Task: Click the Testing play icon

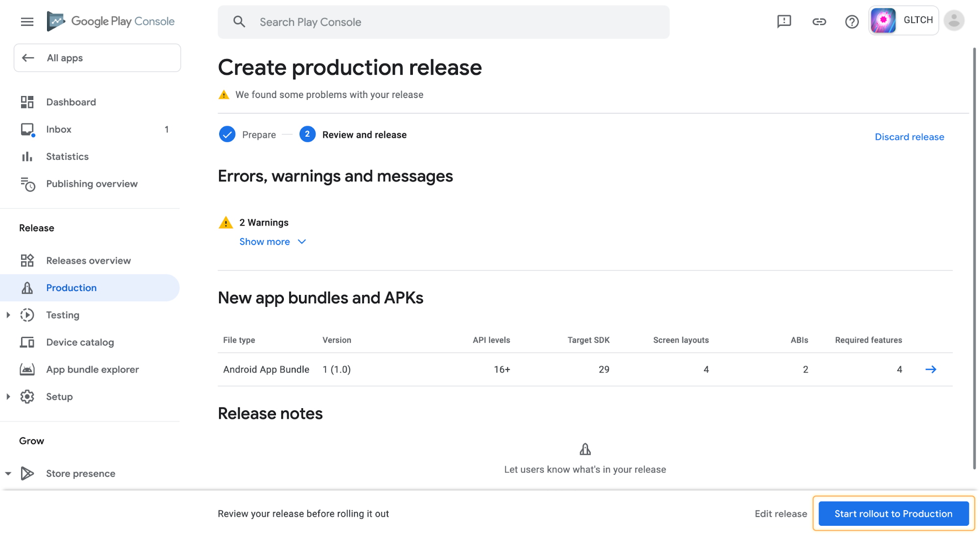Action: pyautogui.click(x=27, y=315)
